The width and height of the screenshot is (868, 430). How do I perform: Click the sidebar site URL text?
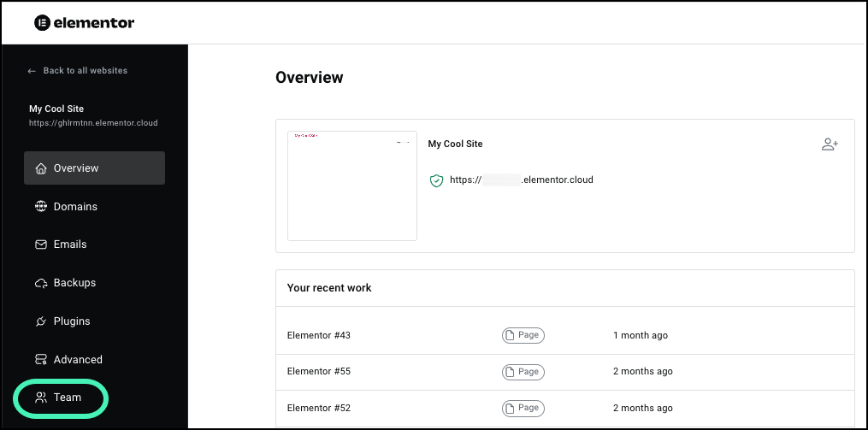(93, 123)
